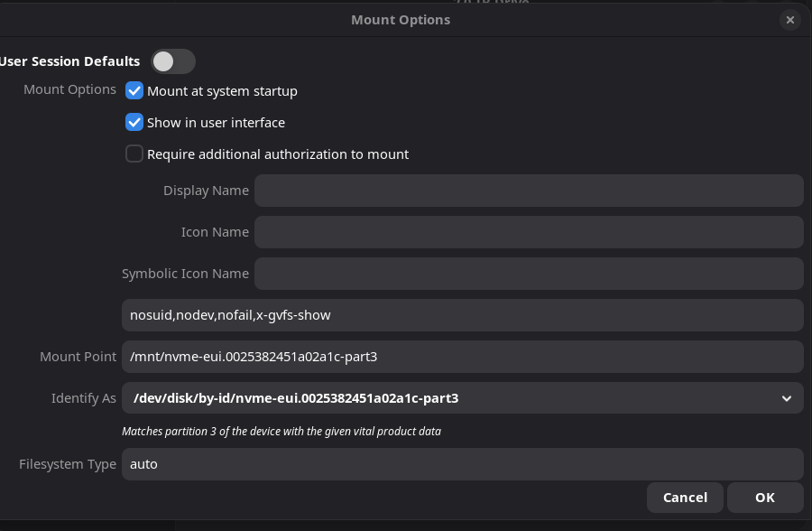Enable the Require additional authorization checkbox

pos(134,154)
